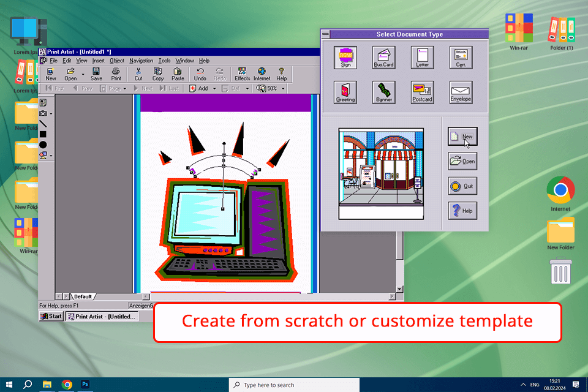The height and width of the screenshot is (392, 588).
Task: Select the camera picture tool
Action: click(x=43, y=113)
